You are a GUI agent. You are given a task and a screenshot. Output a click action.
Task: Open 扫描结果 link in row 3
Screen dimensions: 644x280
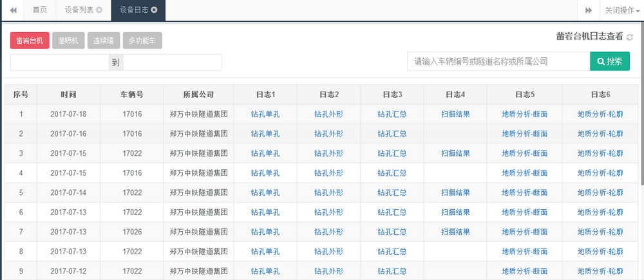pos(455,154)
